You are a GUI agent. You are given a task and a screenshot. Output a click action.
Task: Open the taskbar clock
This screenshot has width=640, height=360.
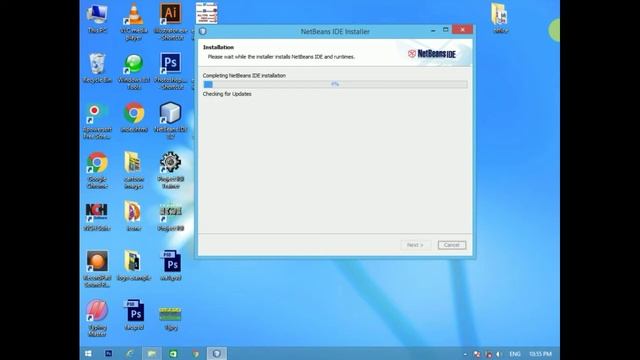(540, 354)
